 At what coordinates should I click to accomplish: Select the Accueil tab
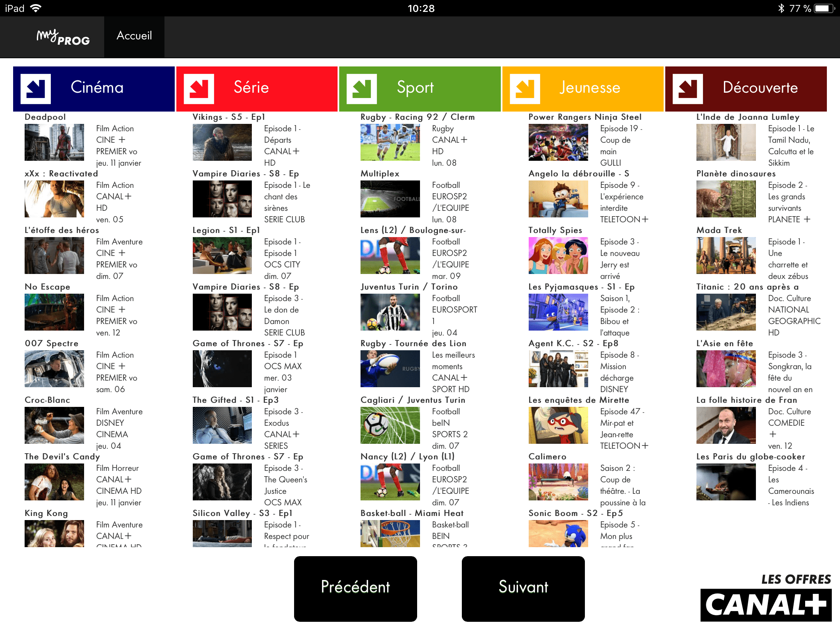134,36
